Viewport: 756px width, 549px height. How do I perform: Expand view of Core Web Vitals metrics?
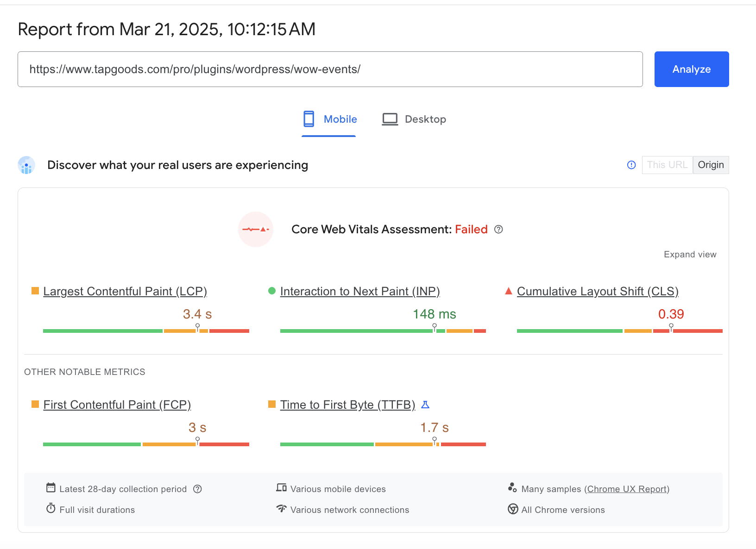[x=690, y=255]
